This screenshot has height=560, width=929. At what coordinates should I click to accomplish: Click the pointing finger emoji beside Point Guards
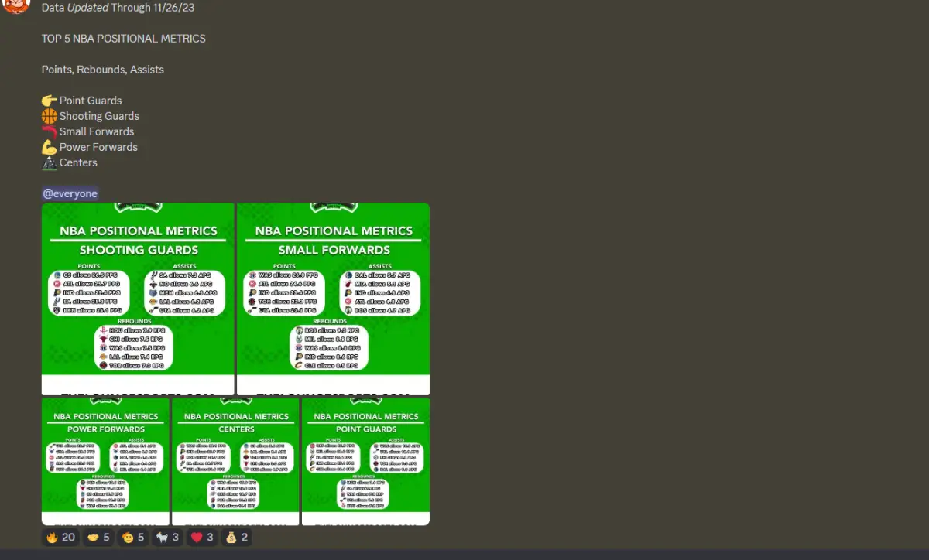click(x=48, y=101)
